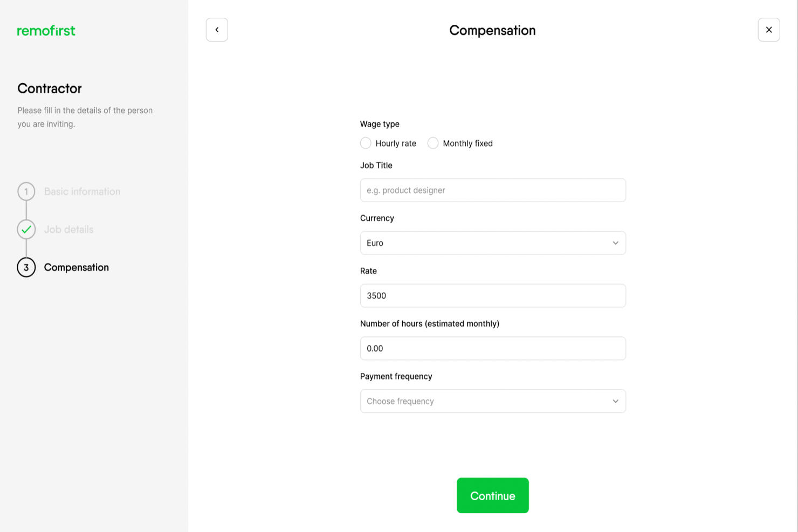798x532 pixels.
Task: Select the Monthly fixed radio button
Action: pos(433,143)
